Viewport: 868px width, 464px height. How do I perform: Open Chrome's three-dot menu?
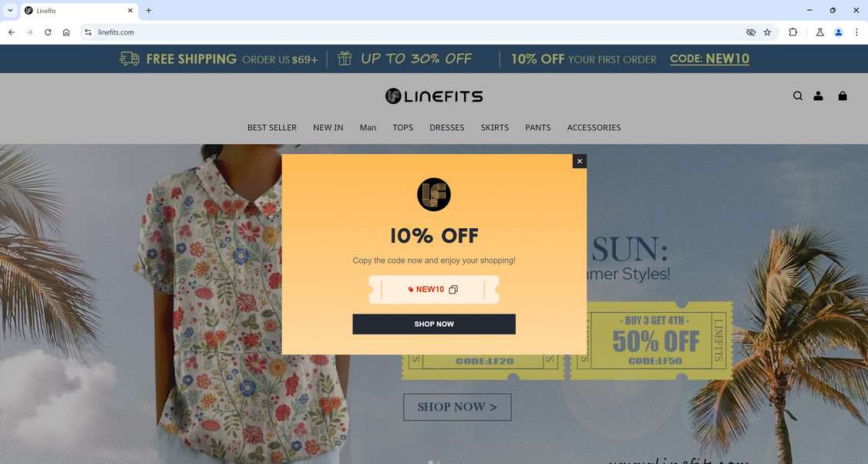[x=856, y=32]
